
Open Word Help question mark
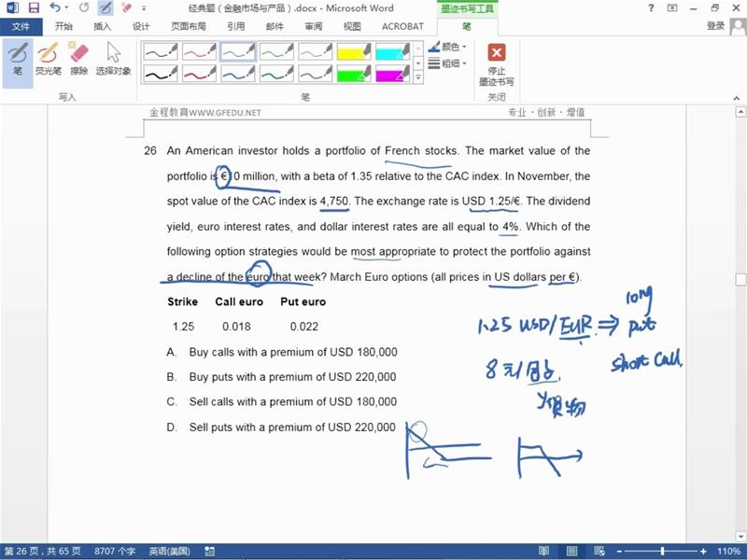[651, 7]
